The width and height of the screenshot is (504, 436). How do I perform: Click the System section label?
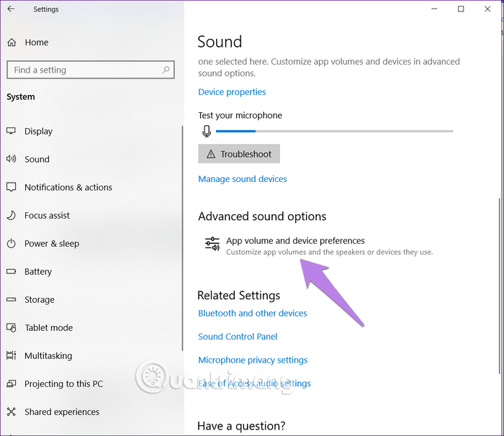coord(21,96)
